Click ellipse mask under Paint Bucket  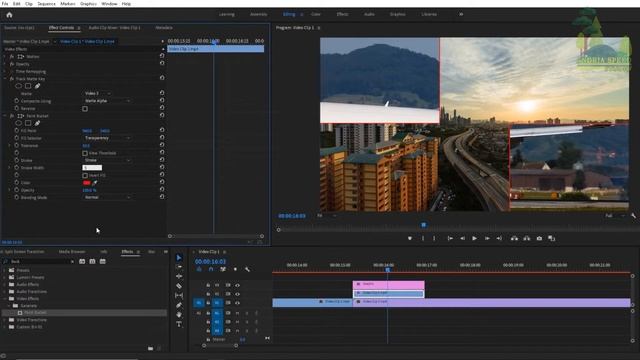click(18, 123)
